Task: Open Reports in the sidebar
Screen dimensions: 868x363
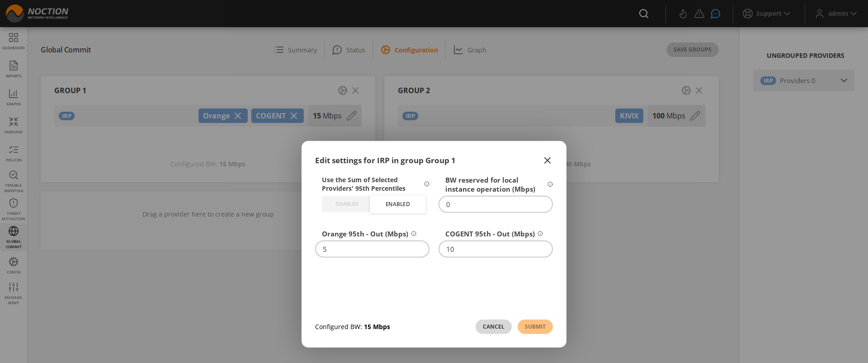Action: pos(14,69)
